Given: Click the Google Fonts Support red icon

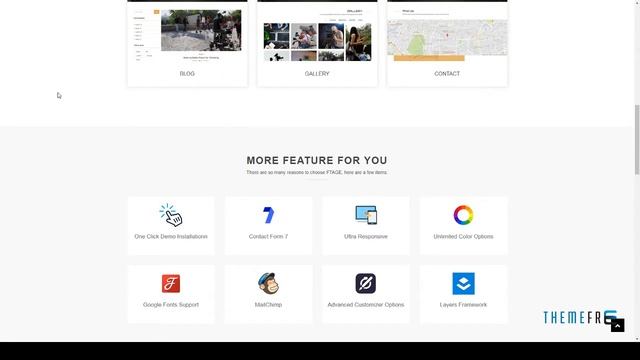Looking at the screenshot, I should (171, 283).
